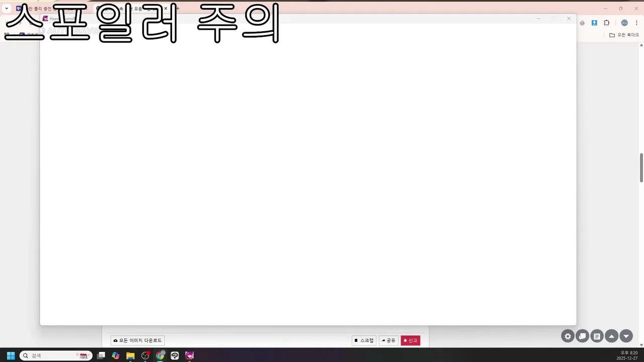Click the browser page vertical scrollbar thumb
Image resolution: width=644 pixels, height=362 pixels.
pos(641,168)
